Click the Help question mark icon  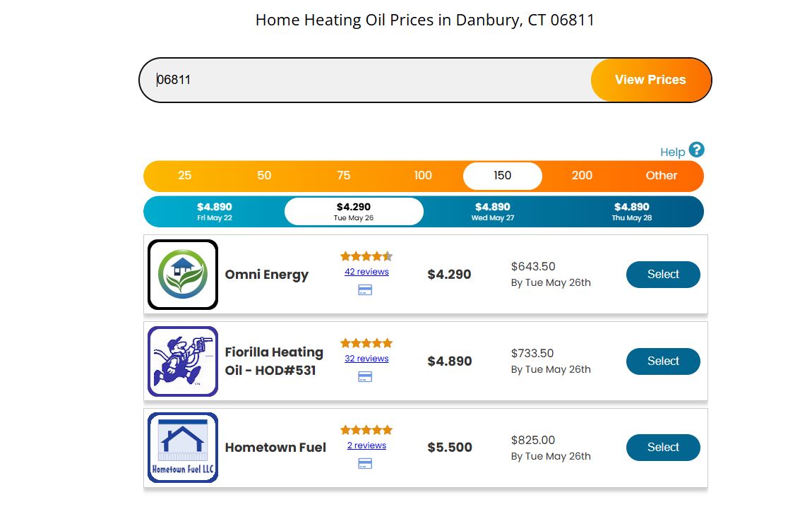[696, 150]
